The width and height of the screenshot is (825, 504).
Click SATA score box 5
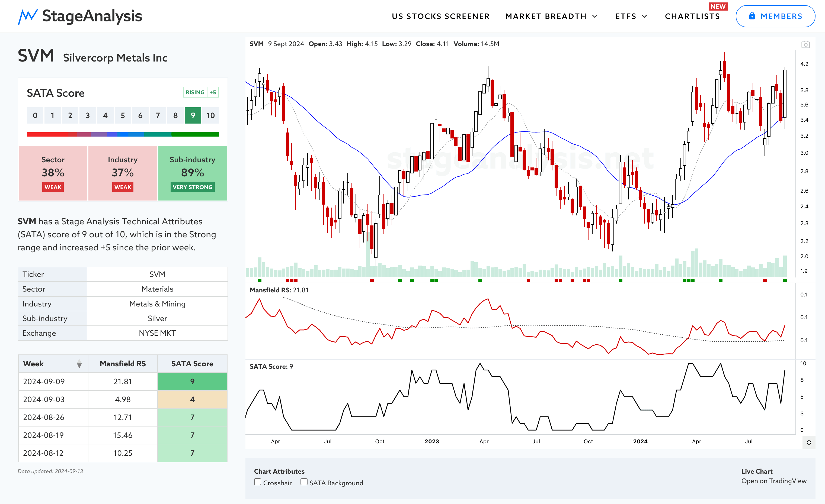tap(123, 116)
